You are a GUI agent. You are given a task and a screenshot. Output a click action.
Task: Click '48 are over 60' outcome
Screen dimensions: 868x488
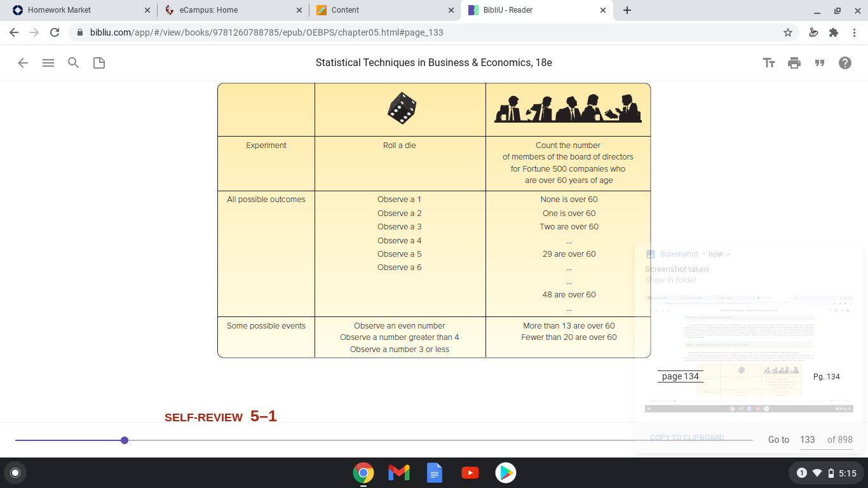[569, 295]
